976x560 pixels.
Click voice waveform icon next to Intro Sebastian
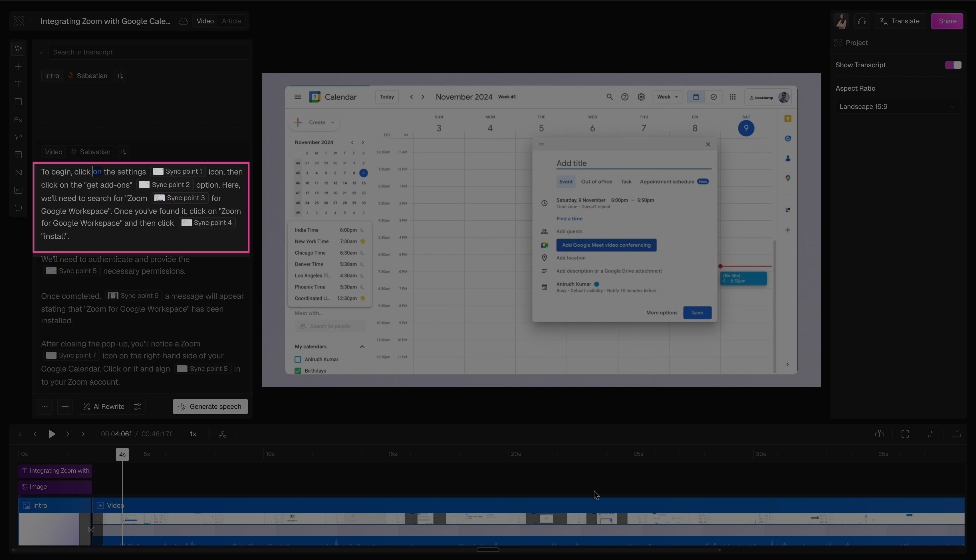coord(120,76)
